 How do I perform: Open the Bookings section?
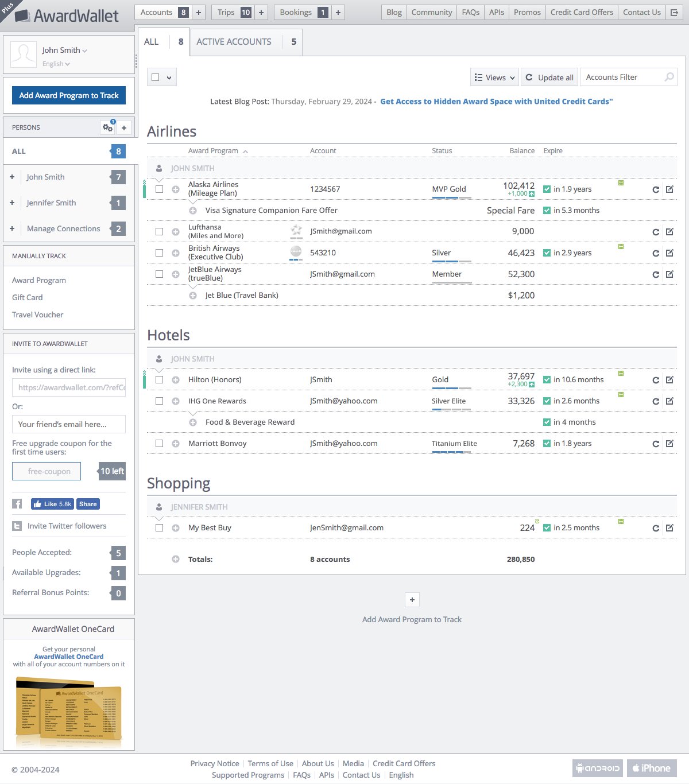click(x=303, y=13)
